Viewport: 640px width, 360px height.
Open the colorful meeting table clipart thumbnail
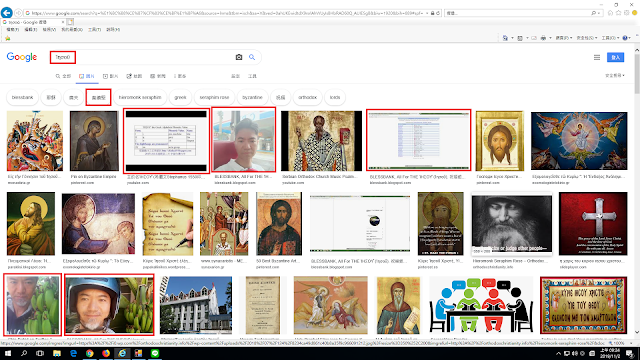tap(481, 305)
